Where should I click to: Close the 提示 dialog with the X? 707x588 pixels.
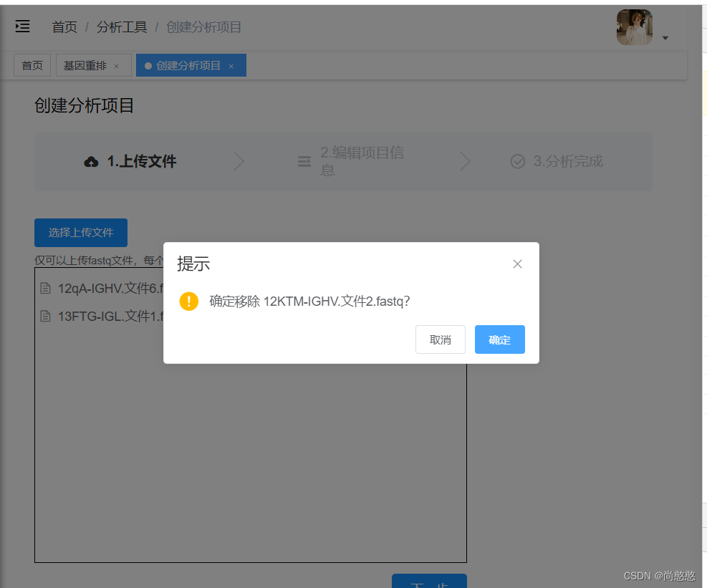click(x=517, y=264)
